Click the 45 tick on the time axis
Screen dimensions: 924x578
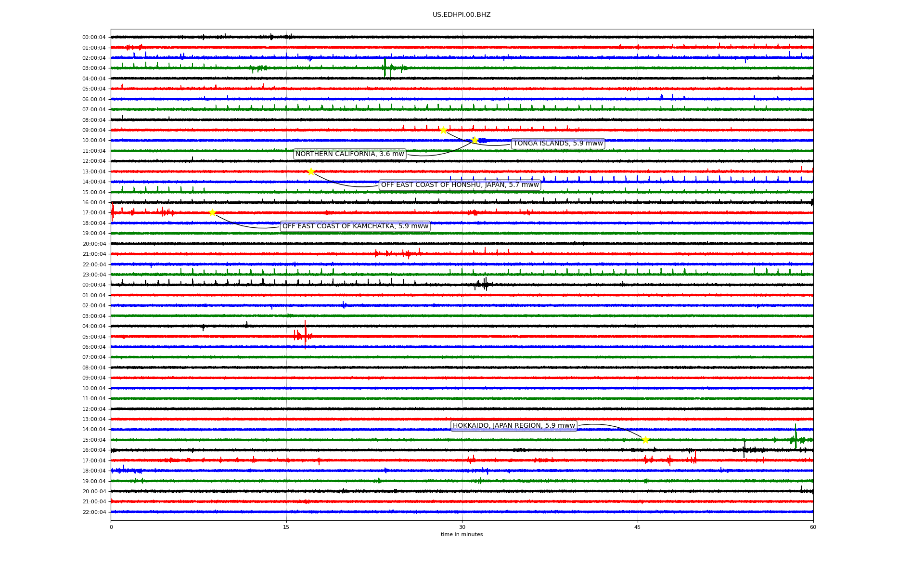point(638,527)
